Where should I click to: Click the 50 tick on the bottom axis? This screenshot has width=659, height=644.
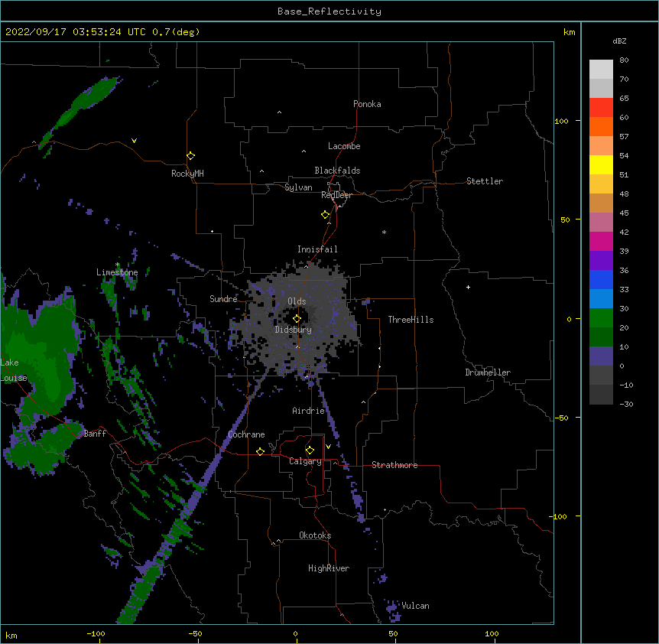click(x=393, y=633)
